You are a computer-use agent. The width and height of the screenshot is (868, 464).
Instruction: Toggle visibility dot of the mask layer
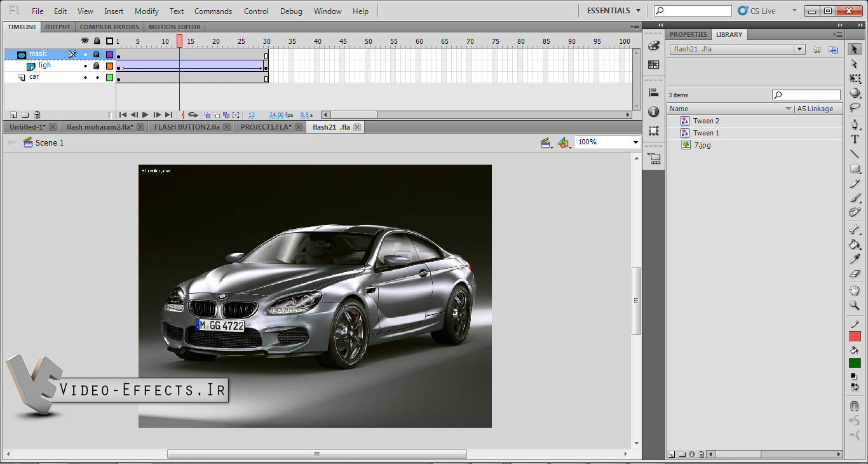tap(85, 55)
